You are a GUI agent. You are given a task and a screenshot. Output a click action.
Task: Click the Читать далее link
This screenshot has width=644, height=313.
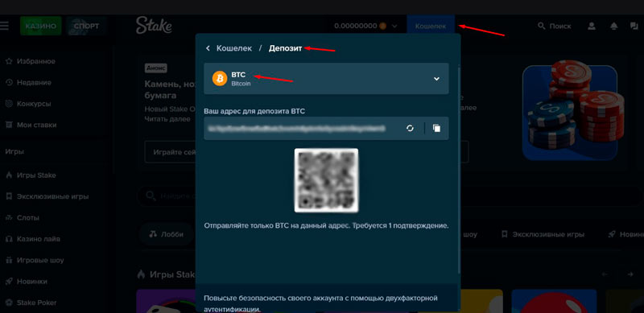tap(167, 119)
